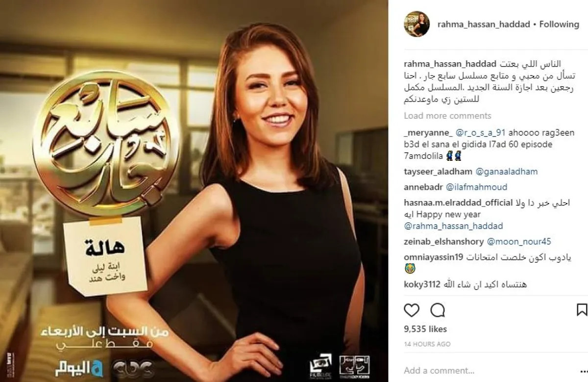Like the post with heart icon
The width and height of the screenshot is (588, 382).
[412, 310]
